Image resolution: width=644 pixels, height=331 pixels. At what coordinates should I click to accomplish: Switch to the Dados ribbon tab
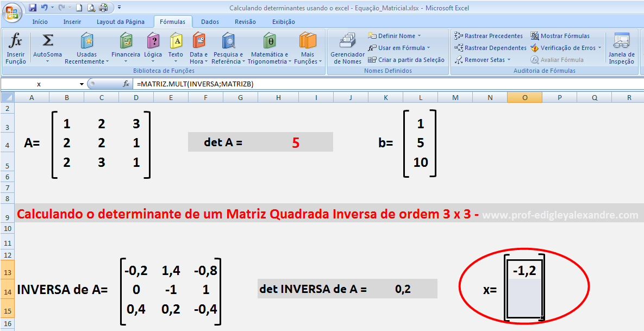click(x=209, y=21)
